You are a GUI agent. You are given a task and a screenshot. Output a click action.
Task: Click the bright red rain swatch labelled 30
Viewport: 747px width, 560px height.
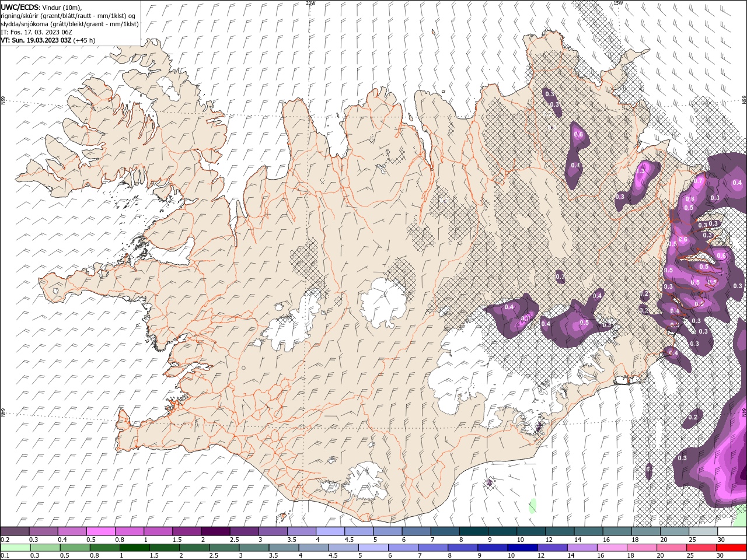pyautogui.click(x=731, y=548)
